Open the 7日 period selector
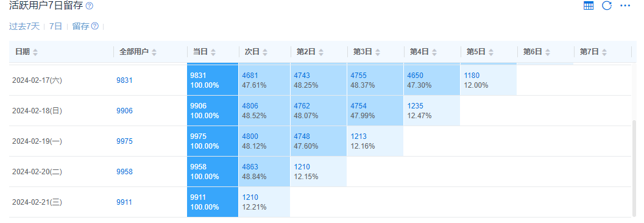The height and width of the screenshot is (223, 644). [x=55, y=26]
